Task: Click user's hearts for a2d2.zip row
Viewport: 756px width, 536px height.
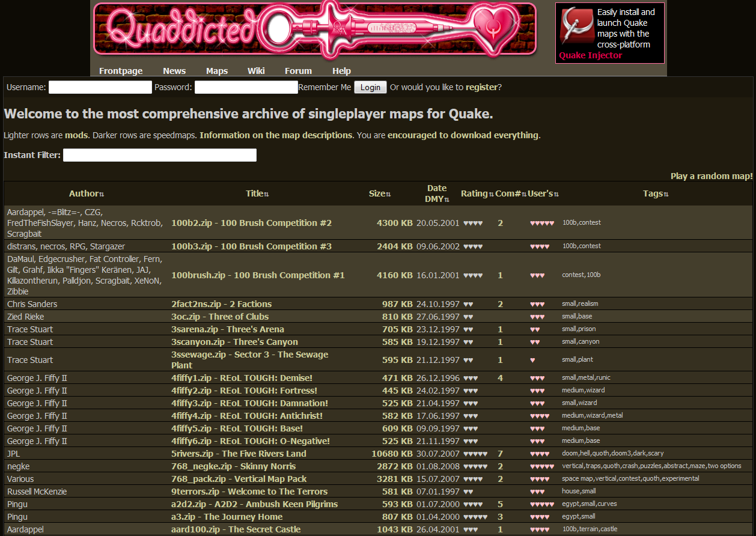Action: click(x=542, y=504)
